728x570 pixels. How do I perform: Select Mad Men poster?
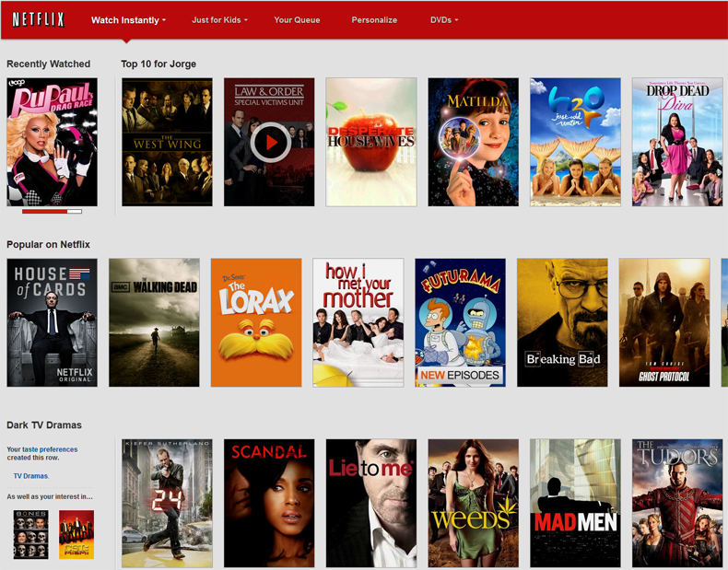pos(575,503)
